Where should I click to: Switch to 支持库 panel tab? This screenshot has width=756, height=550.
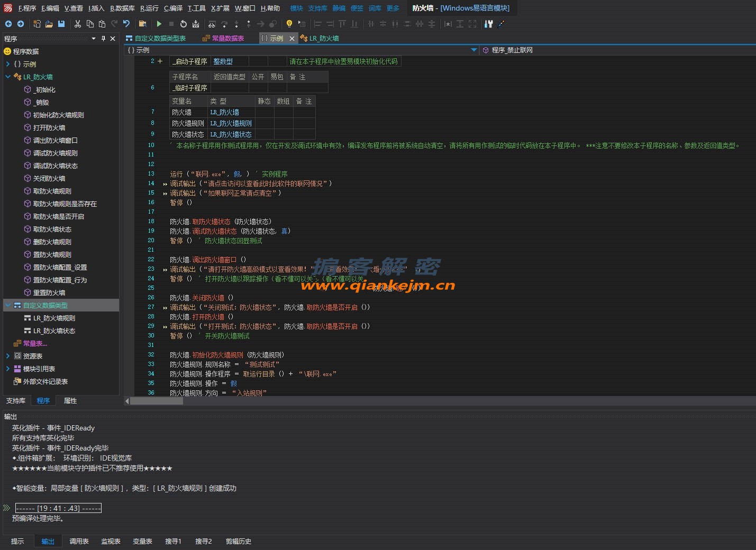click(x=16, y=401)
